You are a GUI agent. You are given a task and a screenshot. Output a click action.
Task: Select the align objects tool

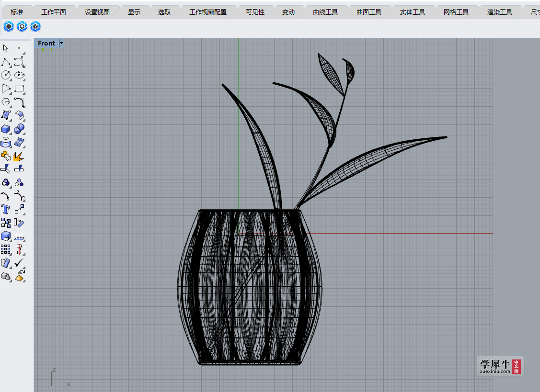tap(19, 249)
